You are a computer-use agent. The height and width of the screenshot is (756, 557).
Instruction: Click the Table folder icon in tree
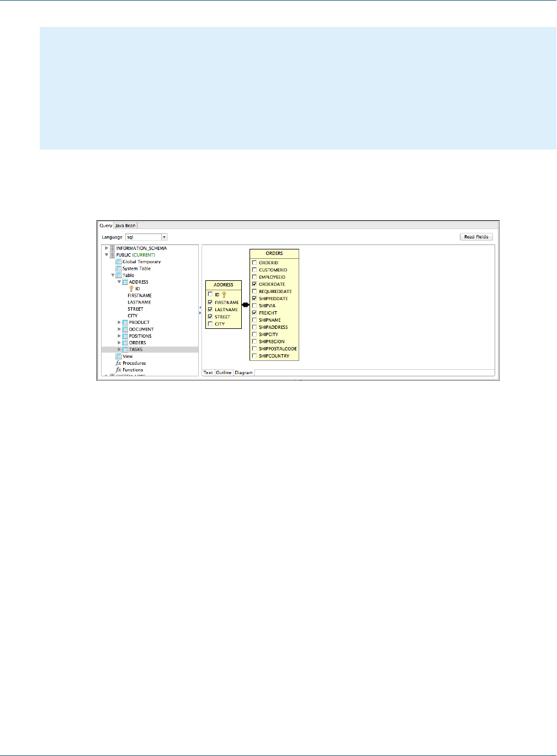click(119, 275)
